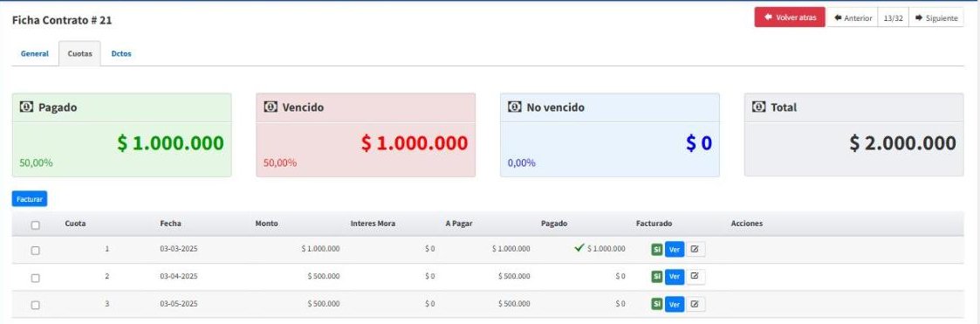
Task: Click the Interes Mora column header
Action: click(373, 224)
